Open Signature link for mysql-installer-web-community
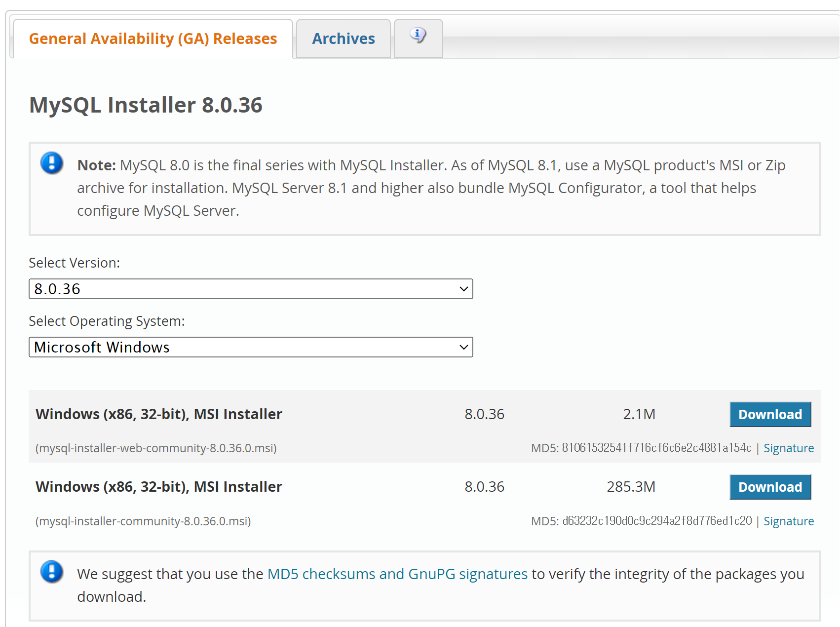This screenshot has width=840, height=627. tap(789, 448)
